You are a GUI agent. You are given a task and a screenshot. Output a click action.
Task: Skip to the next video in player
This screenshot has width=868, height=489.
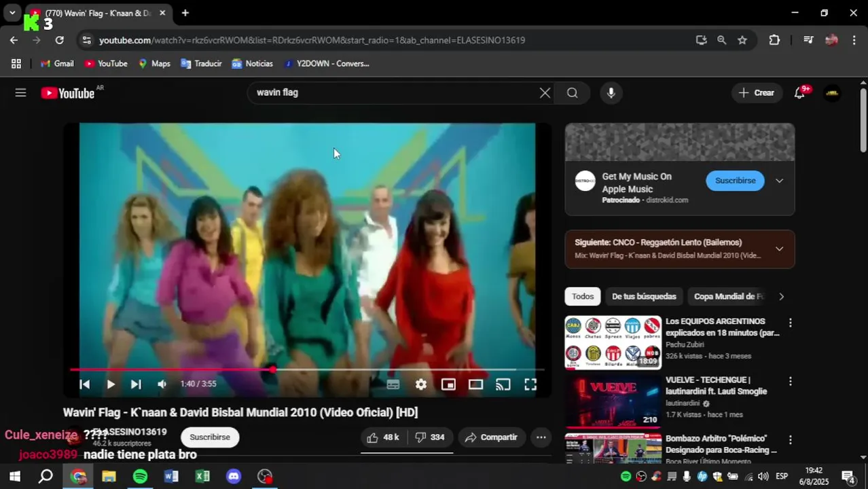(x=136, y=384)
